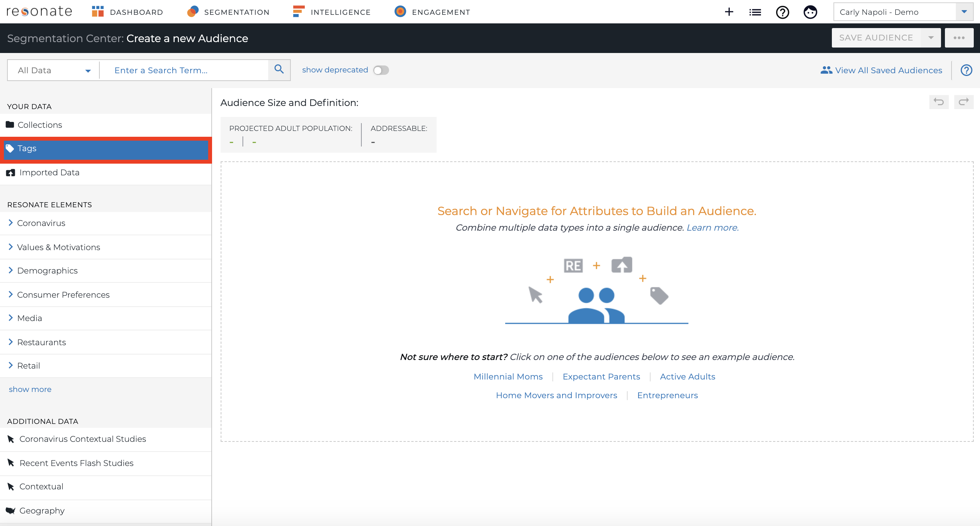Click the cursor icon beside Coronavirus Contextual Studies
980x526 pixels.
11,439
